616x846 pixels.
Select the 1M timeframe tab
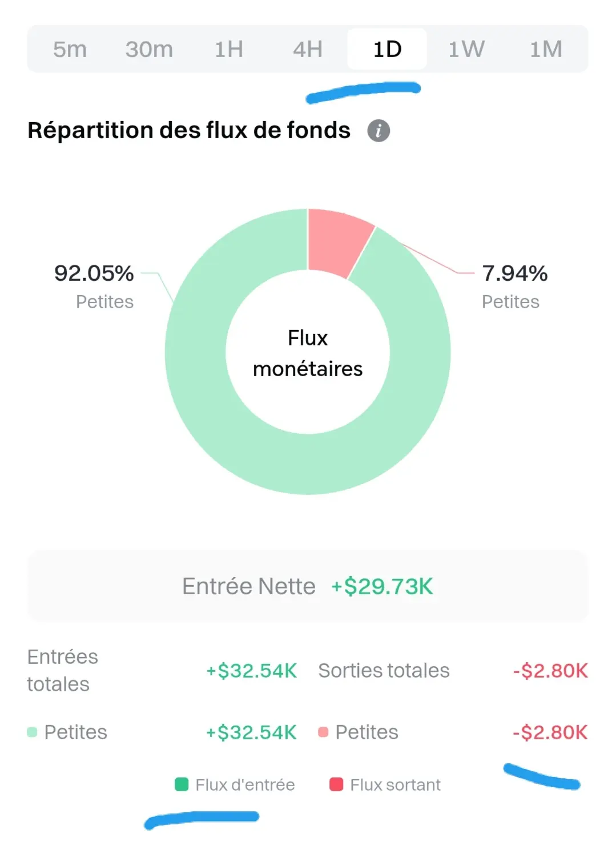tap(546, 49)
